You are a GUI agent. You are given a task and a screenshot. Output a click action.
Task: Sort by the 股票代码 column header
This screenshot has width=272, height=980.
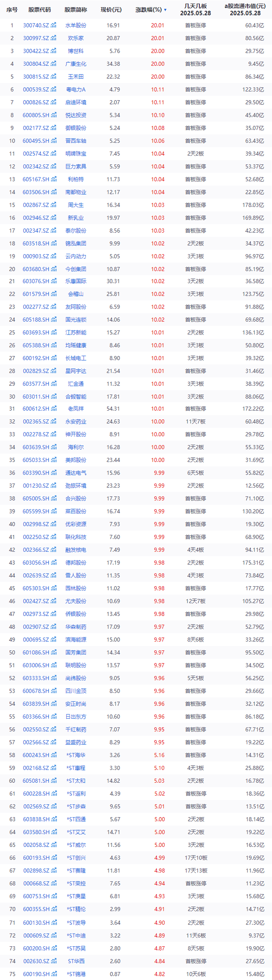(x=40, y=10)
